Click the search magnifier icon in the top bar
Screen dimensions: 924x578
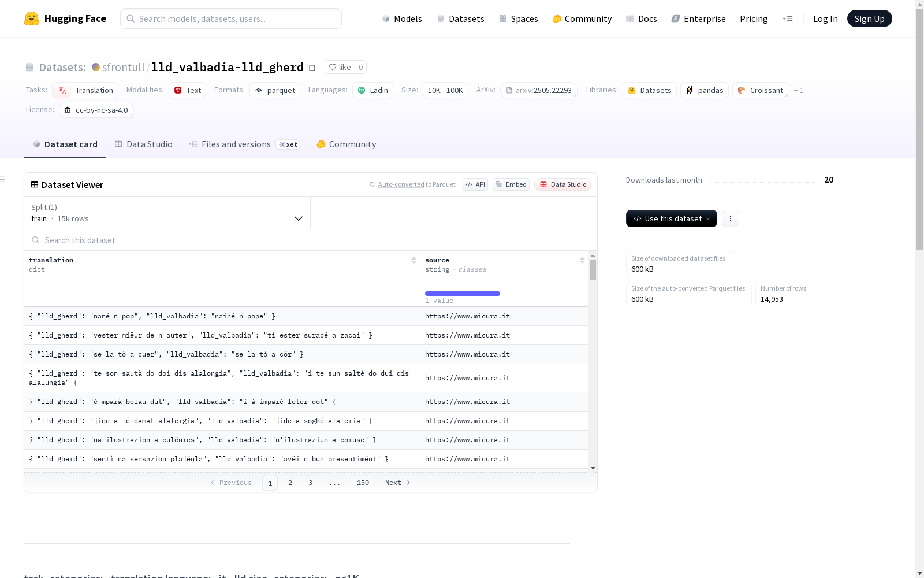pos(131,18)
